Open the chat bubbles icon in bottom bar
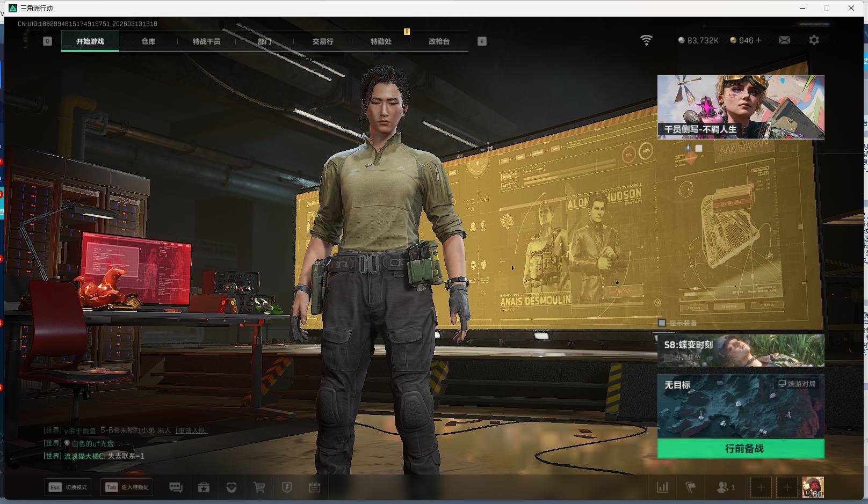This screenshot has height=504, width=868. (x=176, y=487)
